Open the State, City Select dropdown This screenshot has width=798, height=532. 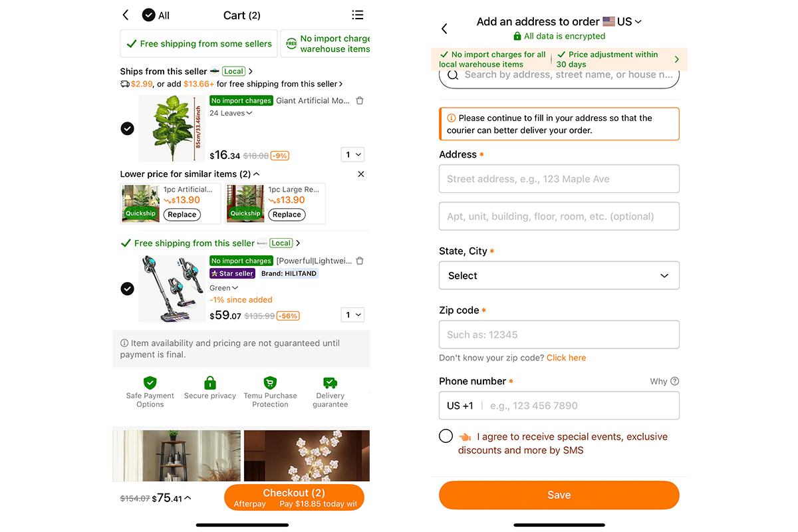point(559,275)
